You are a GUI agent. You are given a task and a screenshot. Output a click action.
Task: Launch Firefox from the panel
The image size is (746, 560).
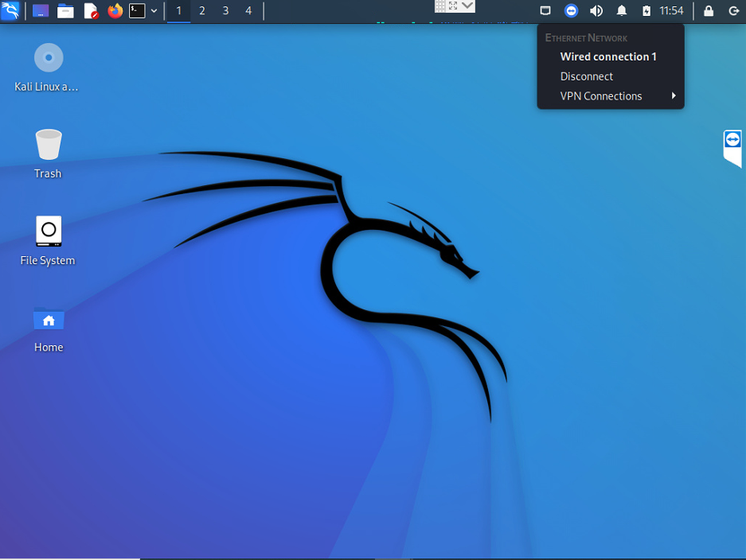pos(115,10)
